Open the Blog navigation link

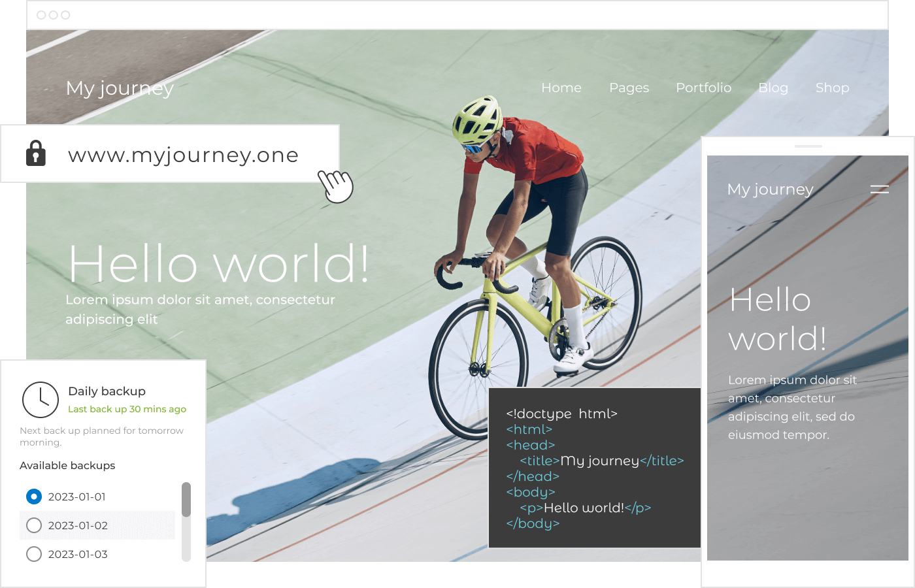[773, 88]
